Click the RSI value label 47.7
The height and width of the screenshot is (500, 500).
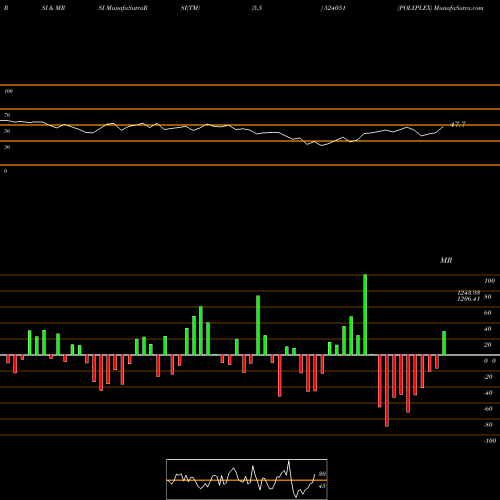(458, 124)
